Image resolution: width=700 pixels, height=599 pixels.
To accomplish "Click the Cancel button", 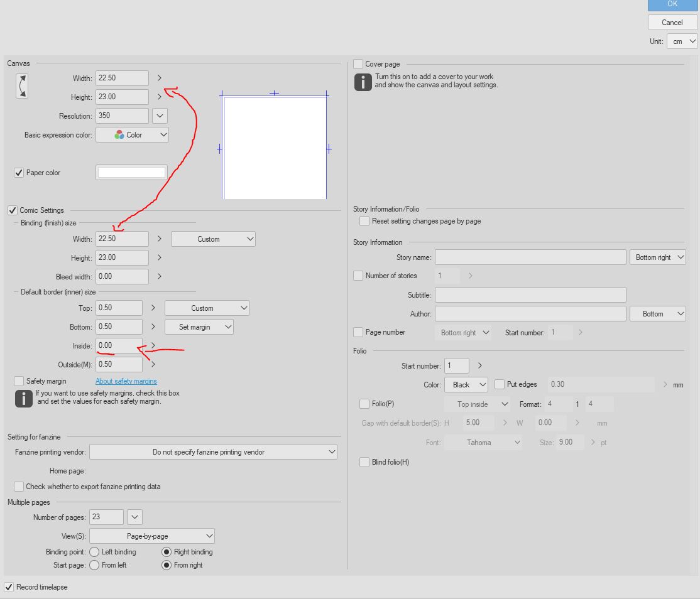I will tap(672, 23).
